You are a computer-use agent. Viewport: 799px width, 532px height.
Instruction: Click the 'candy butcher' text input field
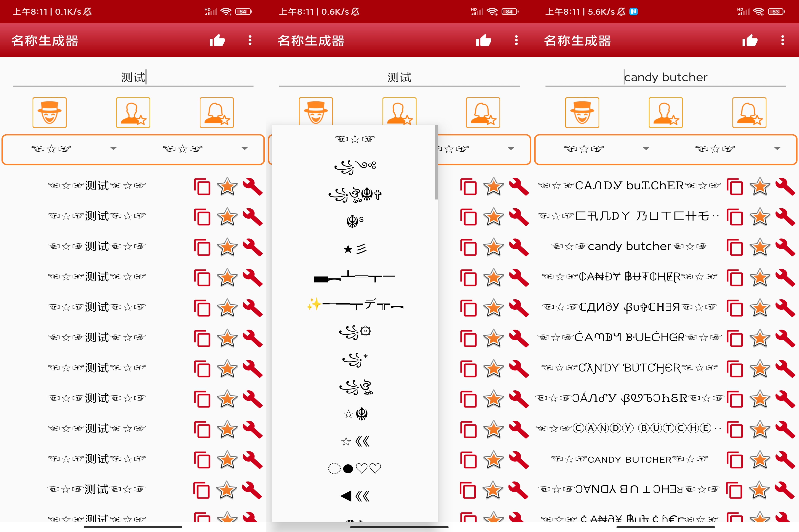[666, 77]
